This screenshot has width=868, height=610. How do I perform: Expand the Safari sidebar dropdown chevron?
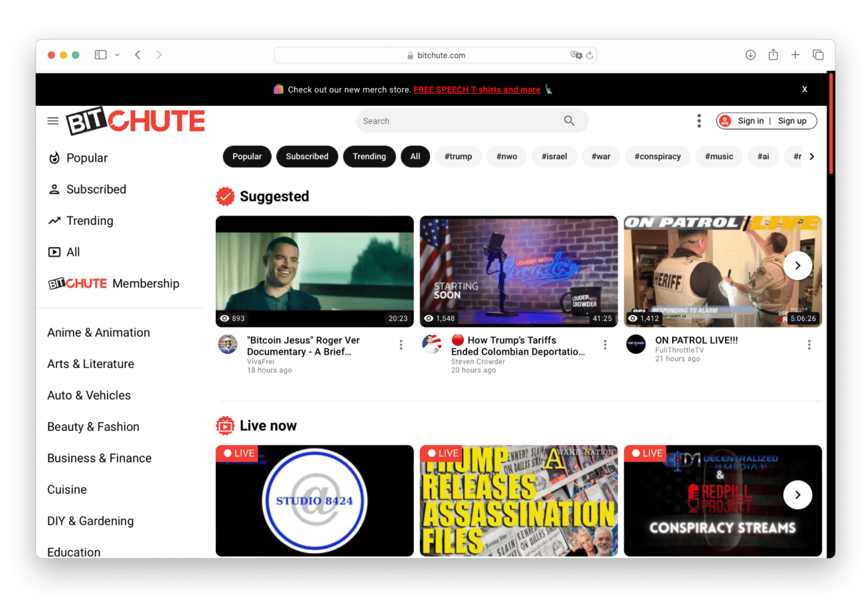117,55
